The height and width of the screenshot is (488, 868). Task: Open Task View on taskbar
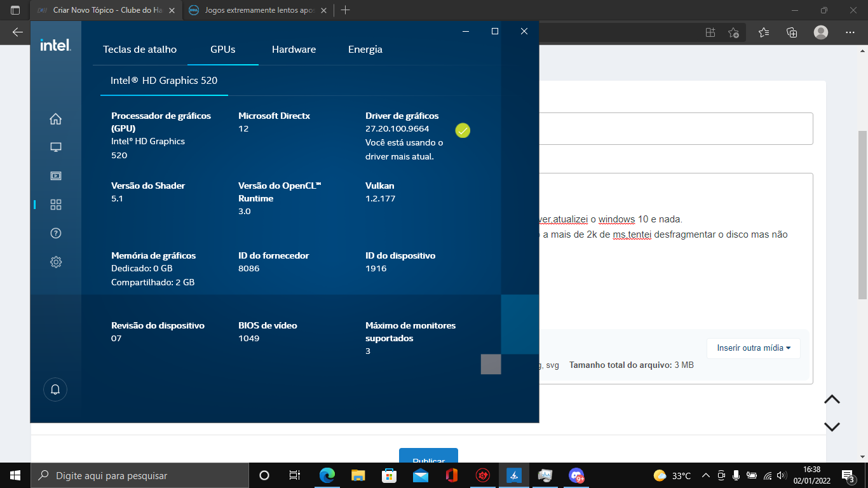[295, 475]
